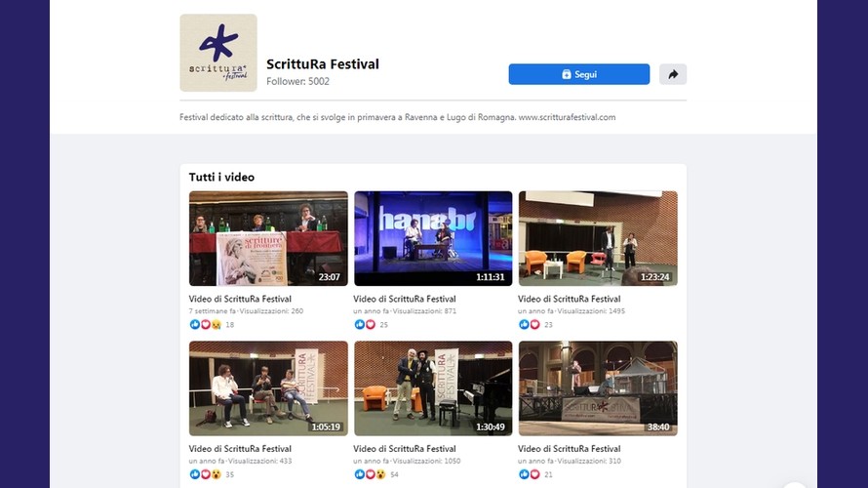Play the 1:30:49 piano stage video
Screen dimensions: 868x488
pos(433,388)
